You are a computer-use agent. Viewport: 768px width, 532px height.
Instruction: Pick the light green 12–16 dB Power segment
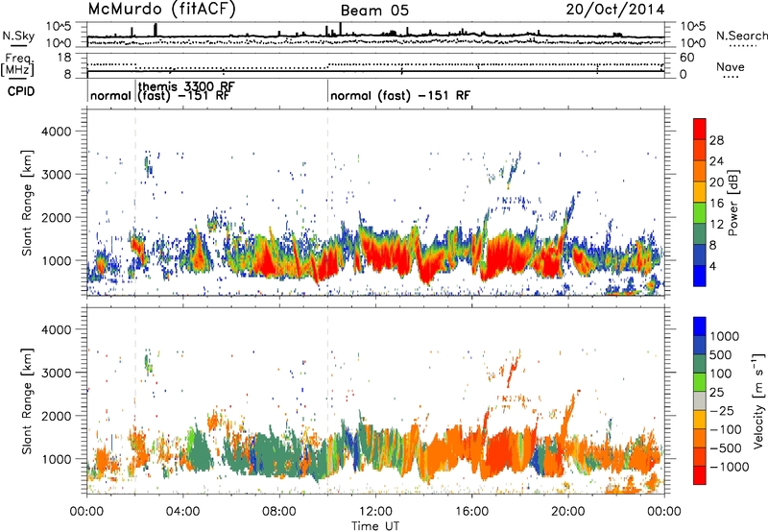(700, 213)
